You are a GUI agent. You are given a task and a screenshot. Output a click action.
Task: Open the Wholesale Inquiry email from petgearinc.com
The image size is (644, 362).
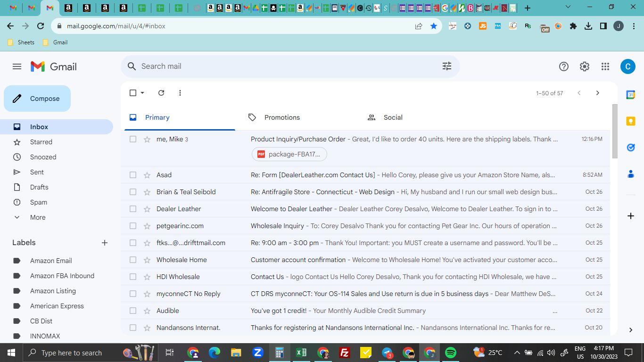pos(365,226)
